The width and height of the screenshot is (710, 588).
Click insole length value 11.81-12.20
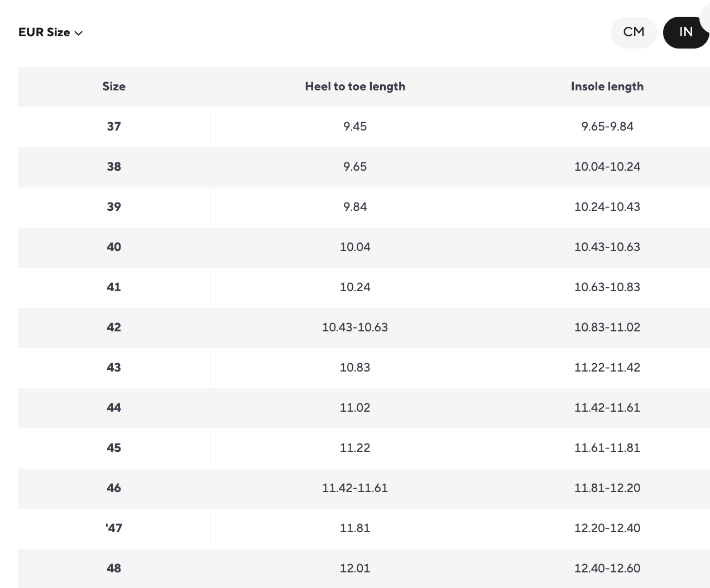[607, 488]
